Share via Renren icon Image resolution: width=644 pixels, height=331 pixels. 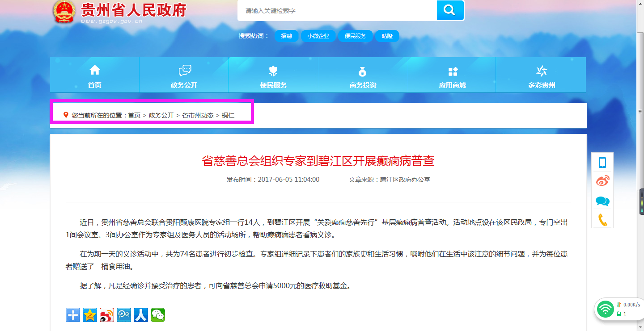coord(141,315)
